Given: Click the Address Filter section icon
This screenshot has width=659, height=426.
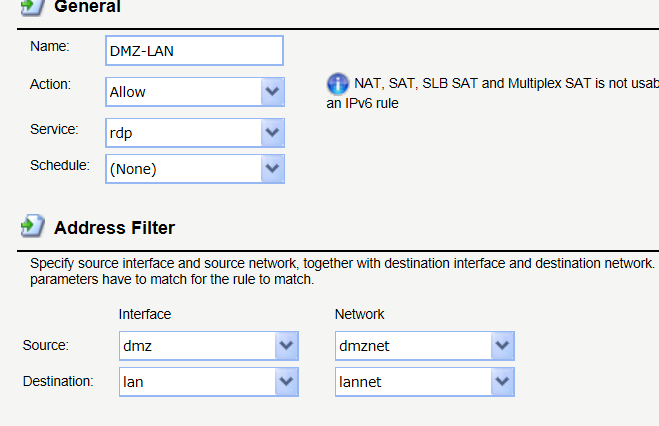Looking at the screenshot, I should pos(32,226).
